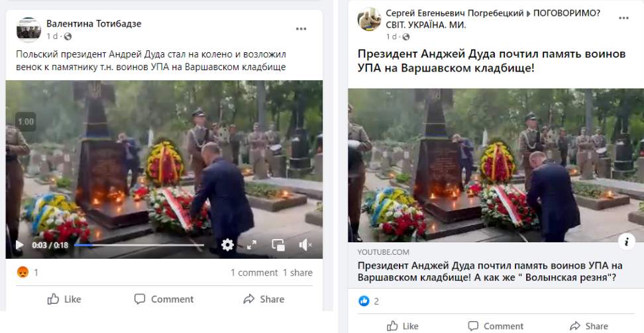The height and width of the screenshot is (333, 644).
Task: Share the YouTube link post
Action: [588, 326]
